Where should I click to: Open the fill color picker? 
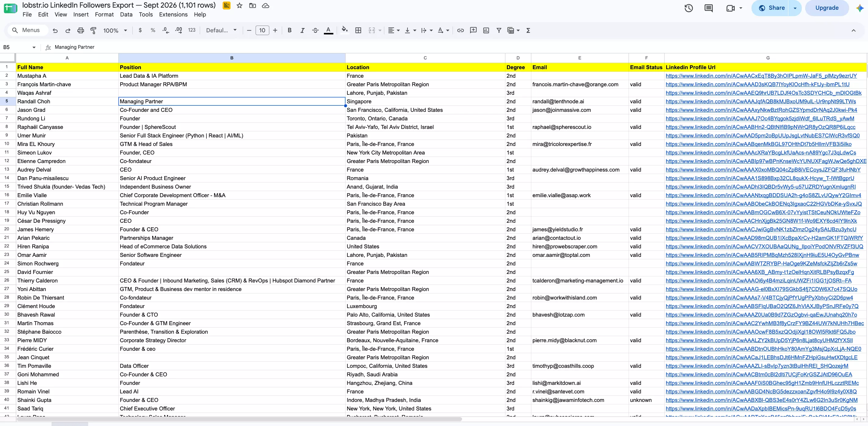(x=344, y=30)
